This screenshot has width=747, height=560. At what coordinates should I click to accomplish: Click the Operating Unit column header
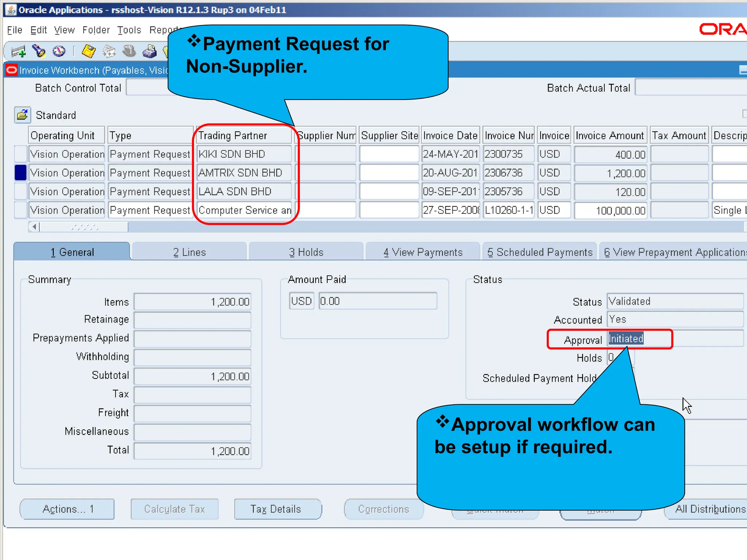coord(67,135)
